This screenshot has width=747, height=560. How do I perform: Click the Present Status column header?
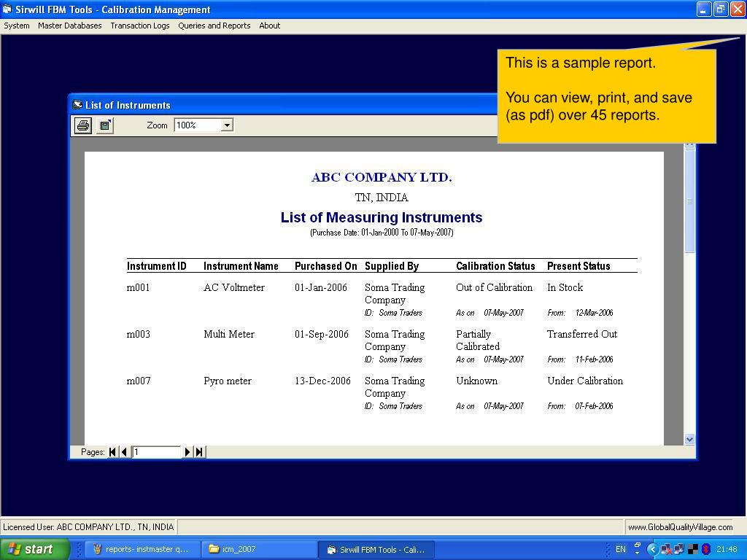coord(578,266)
